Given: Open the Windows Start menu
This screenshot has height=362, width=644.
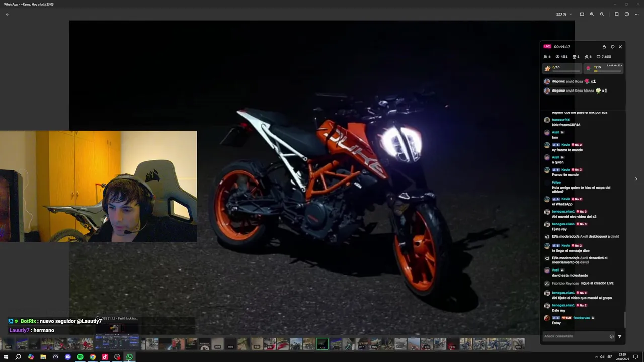Looking at the screenshot, I should pos(6,357).
